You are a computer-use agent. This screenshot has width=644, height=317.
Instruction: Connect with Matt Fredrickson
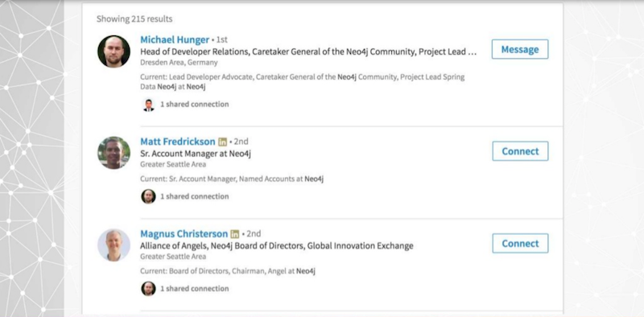pyautogui.click(x=520, y=151)
